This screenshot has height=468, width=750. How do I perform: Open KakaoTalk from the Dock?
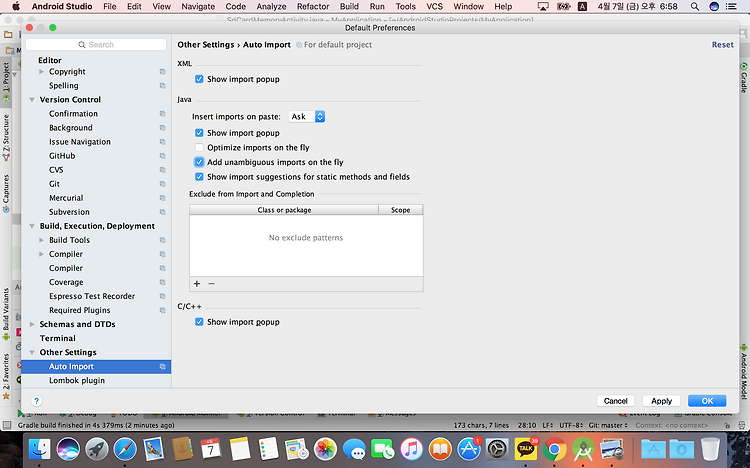click(526, 449)
